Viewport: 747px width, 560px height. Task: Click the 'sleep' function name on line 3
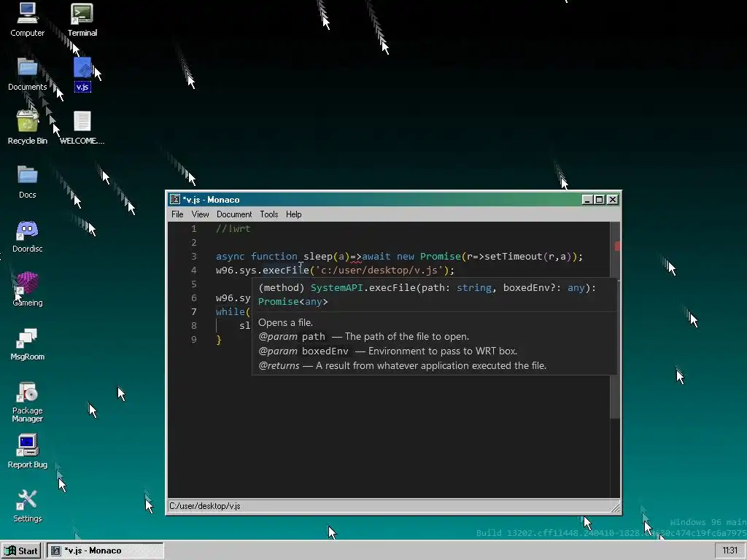pyautogui.click(x=318, y=256)
